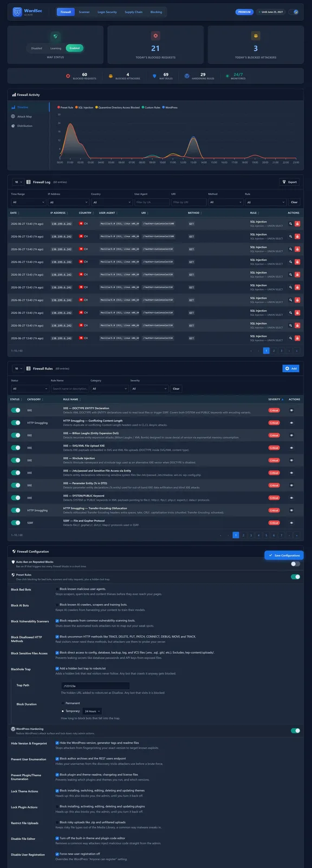
Task: Open the Supply Chain tab
Action: tap(133, 12)
